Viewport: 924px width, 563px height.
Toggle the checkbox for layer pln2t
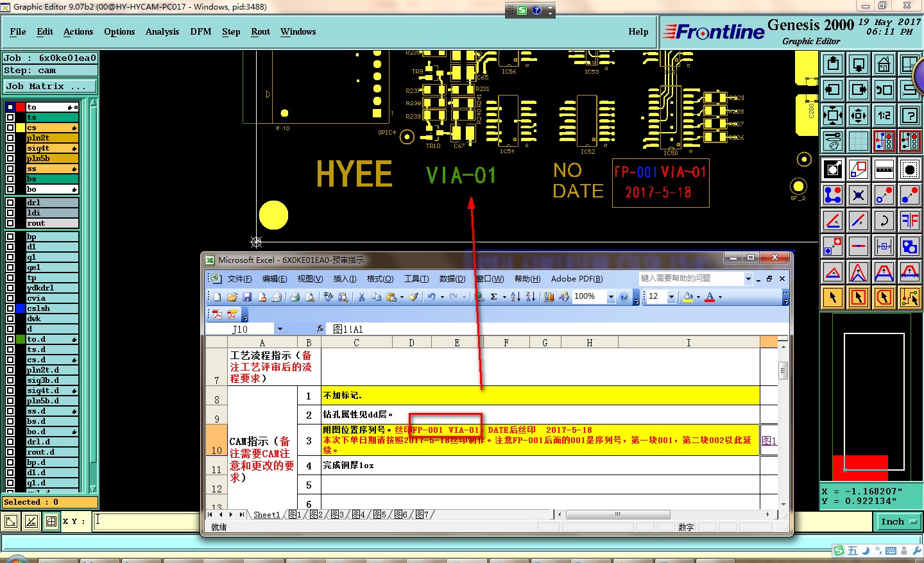point(10,138)
